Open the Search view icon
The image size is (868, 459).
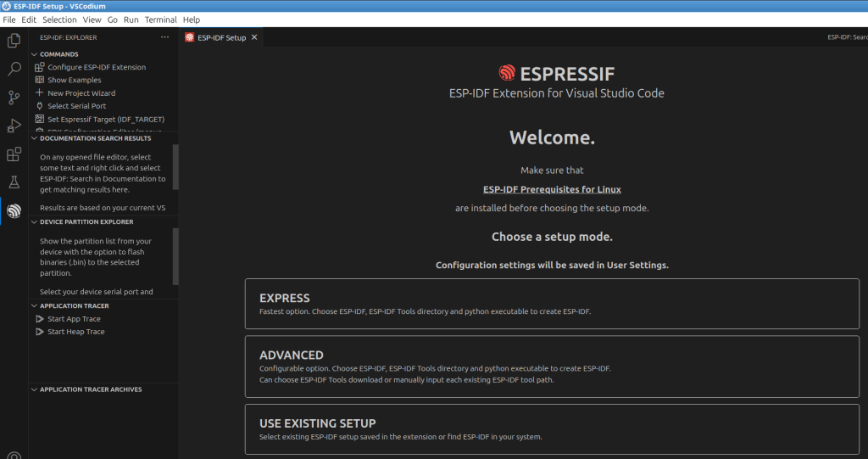click(14, 69)
